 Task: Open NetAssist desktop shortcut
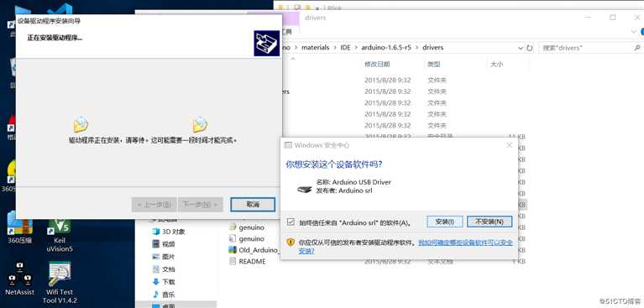[19, 279]
